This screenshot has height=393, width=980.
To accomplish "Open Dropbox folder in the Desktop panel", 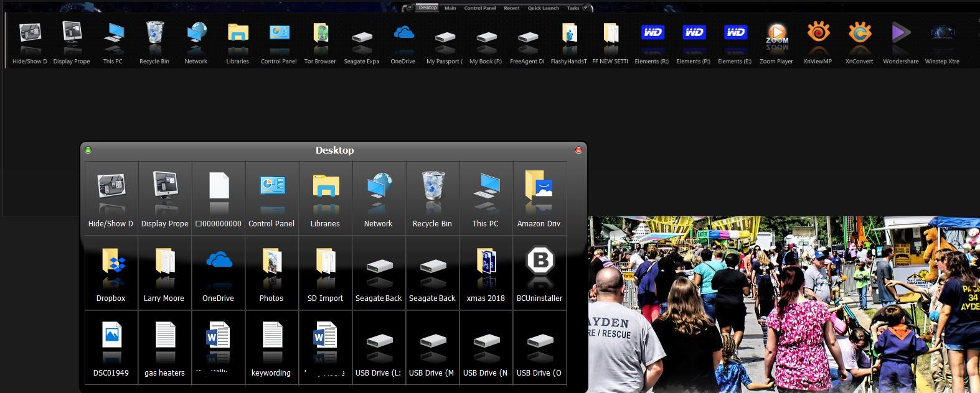I will pos(111,262).
